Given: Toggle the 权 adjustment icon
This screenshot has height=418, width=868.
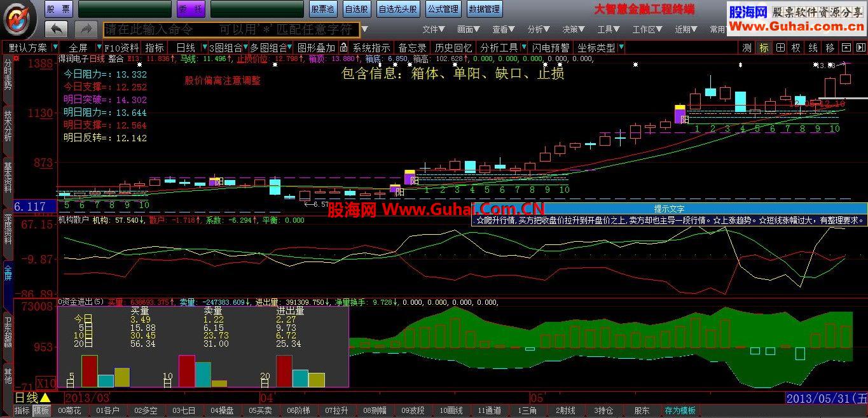Looking at the screenshot, I should [x=796, y=48].
